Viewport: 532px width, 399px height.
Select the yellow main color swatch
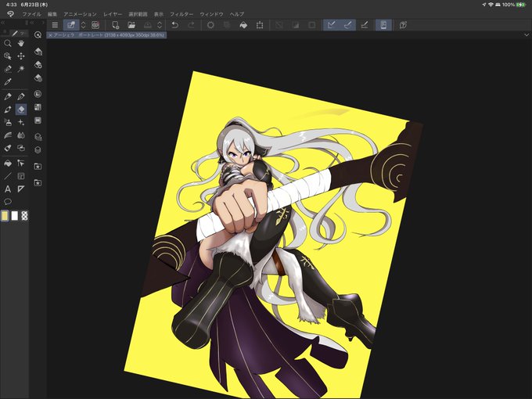[x=5, y=216]
